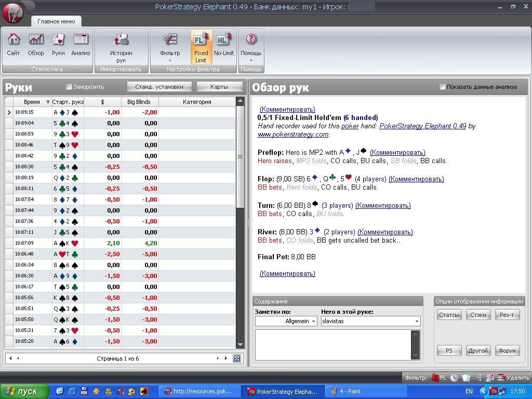
Task: Click the notes text area
Action: [x=333, y=345]
